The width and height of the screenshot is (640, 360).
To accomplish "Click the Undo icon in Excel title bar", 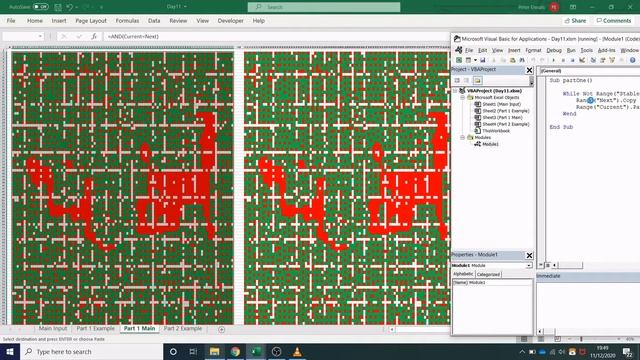I will point(70,7).
